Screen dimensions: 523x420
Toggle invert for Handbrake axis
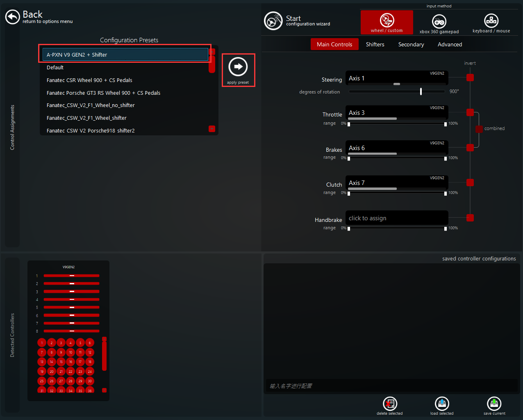coord(470,218)
